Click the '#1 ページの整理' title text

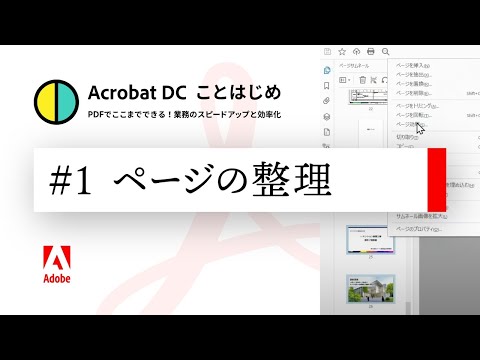[190, 180]
